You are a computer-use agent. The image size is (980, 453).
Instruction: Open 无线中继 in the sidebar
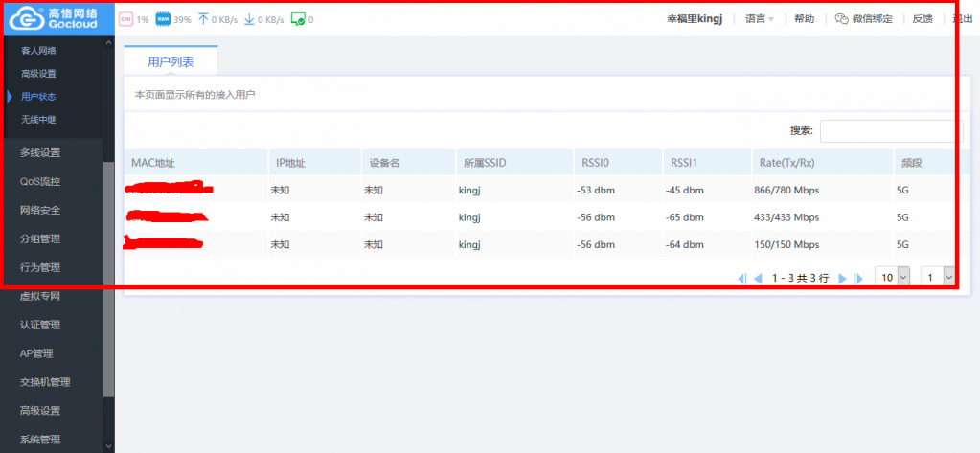tap(38, 120)
